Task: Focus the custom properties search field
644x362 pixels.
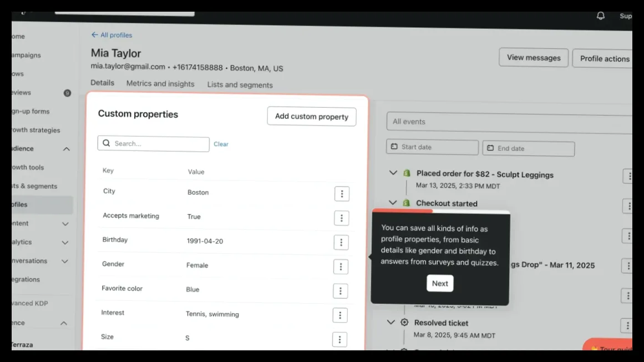Action: [153, 144]
